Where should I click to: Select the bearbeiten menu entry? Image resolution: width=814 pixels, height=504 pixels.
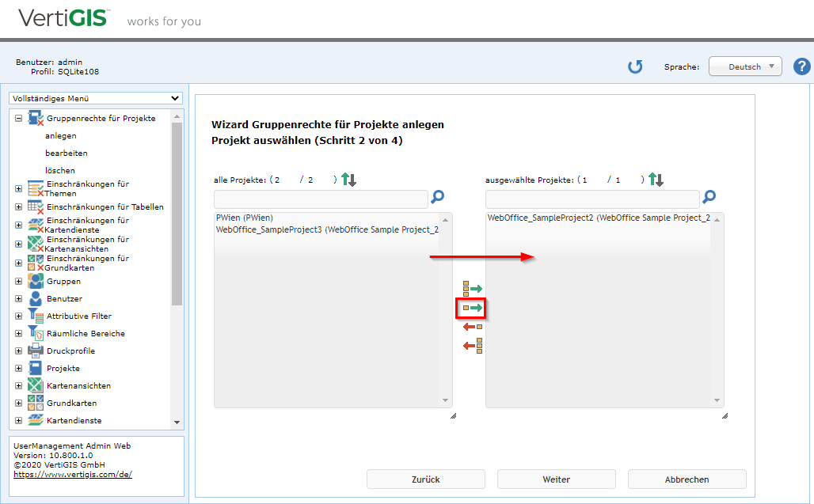(x=67, y=153)
